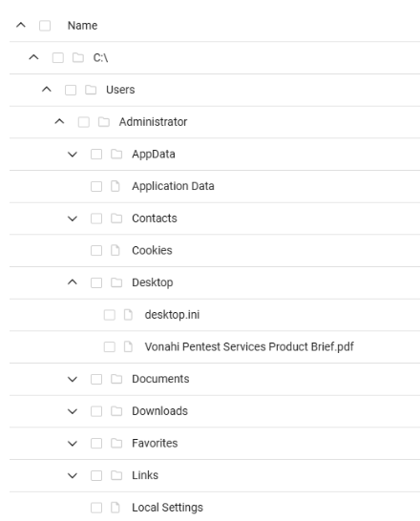This screenshot has width=420, height=521.
Task: Click the Application Data file icon
Action: [x=115, y=186]
